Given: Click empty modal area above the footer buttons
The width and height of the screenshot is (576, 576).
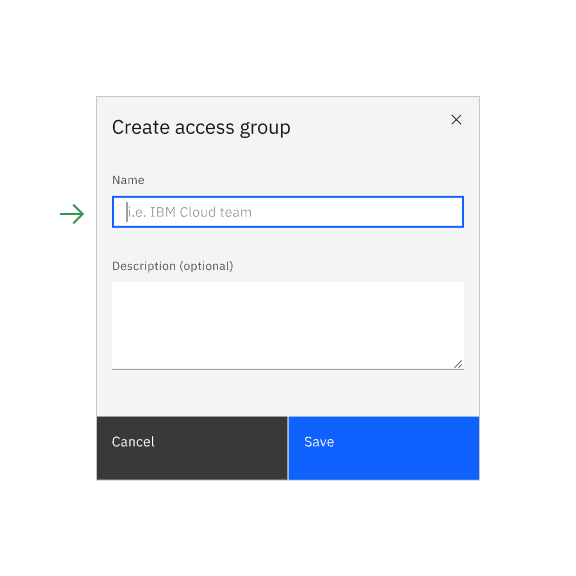Looking at the screenshot, I should click(x=288, y=393).
